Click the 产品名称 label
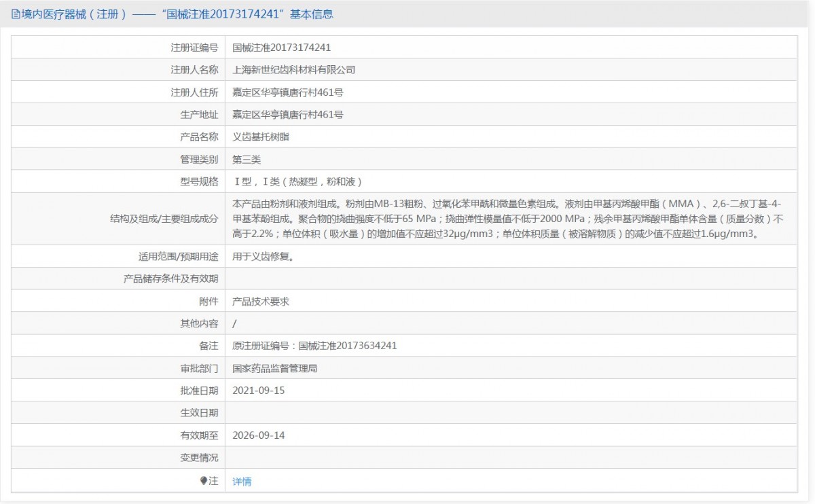This screenshot has width=815, height=504. 199,137
